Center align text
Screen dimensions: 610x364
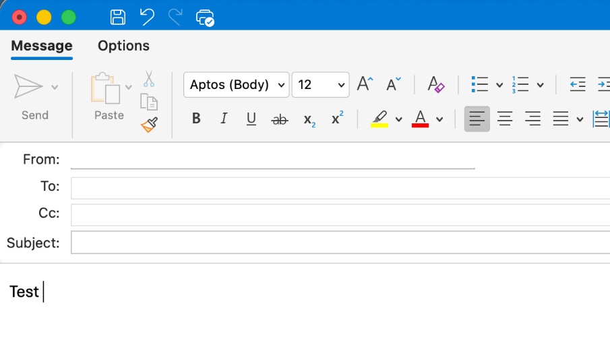tap(505, 119)
